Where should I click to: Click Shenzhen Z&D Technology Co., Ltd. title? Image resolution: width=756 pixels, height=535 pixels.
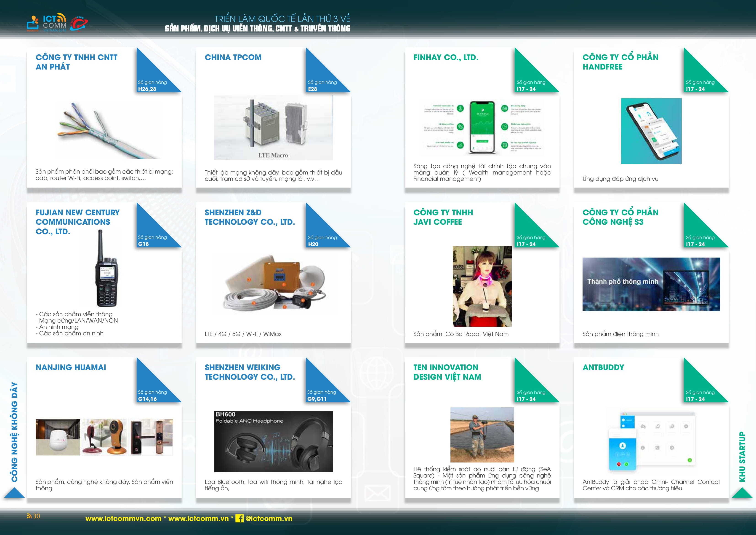(x=250, y=217)
